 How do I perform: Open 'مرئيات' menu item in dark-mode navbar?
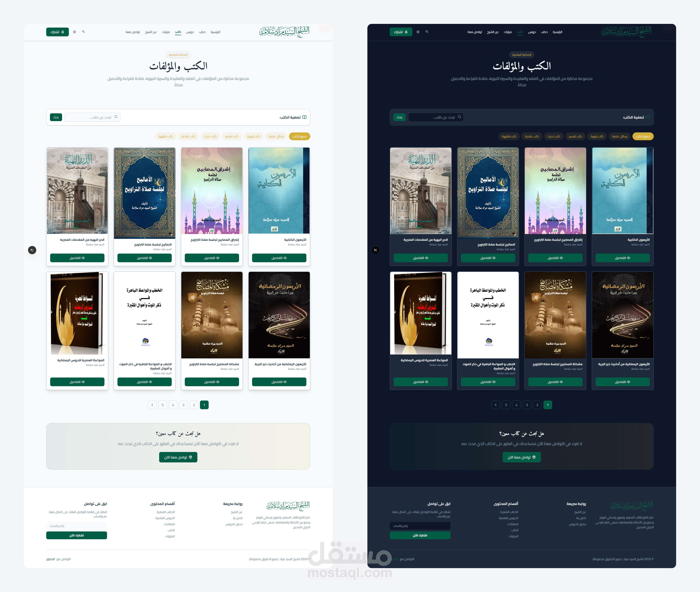click(x=508, y=32)
